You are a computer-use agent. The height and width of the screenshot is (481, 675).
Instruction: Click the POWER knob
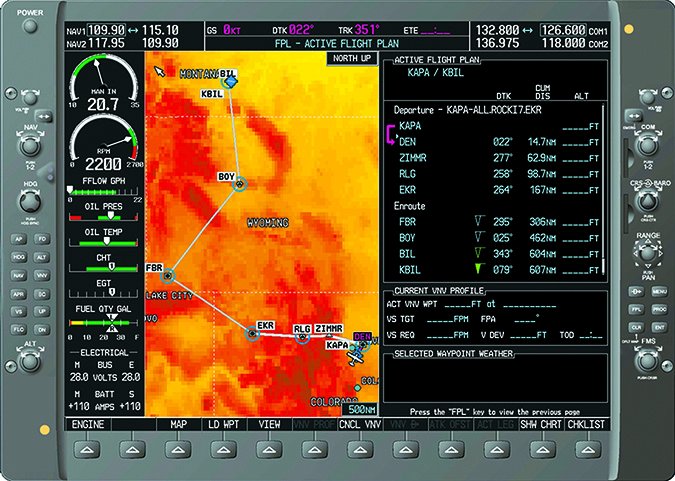[30, 26]
